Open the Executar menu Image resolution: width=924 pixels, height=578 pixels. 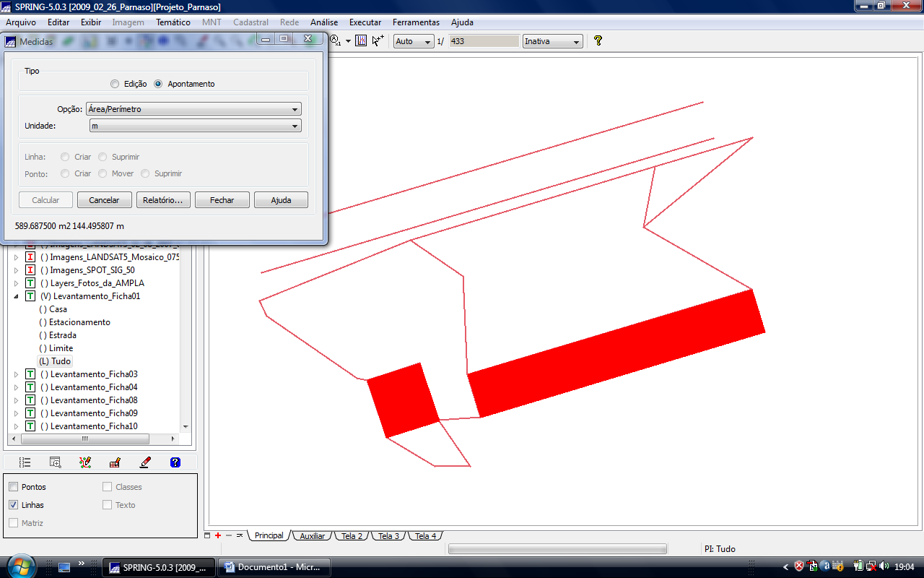pos(365,22)
